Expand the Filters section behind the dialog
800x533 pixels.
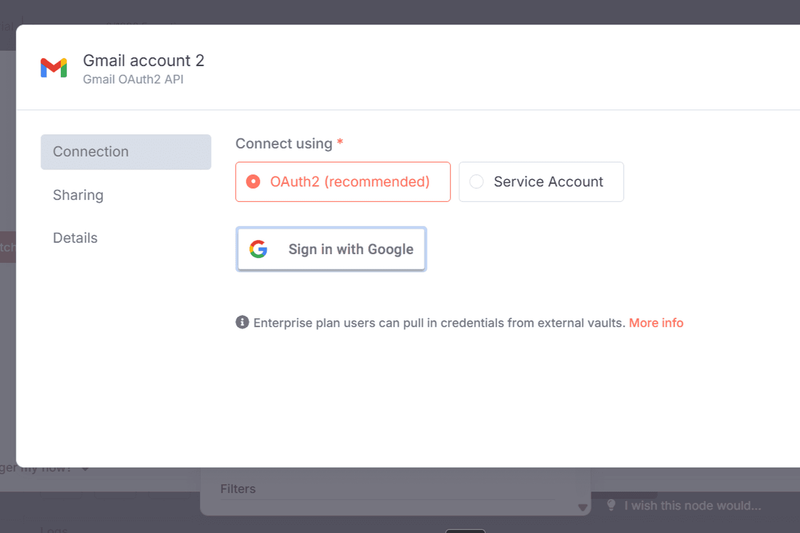(x=238, y=489)
